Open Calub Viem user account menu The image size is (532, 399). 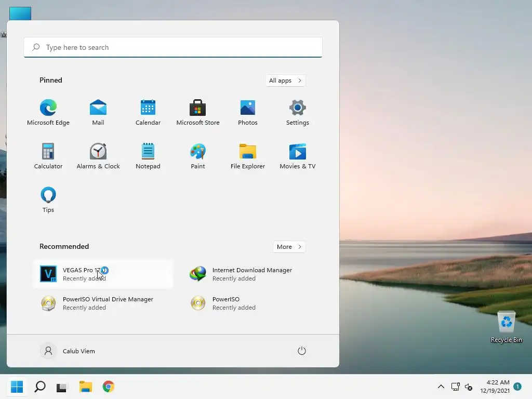tap(68, 351)
